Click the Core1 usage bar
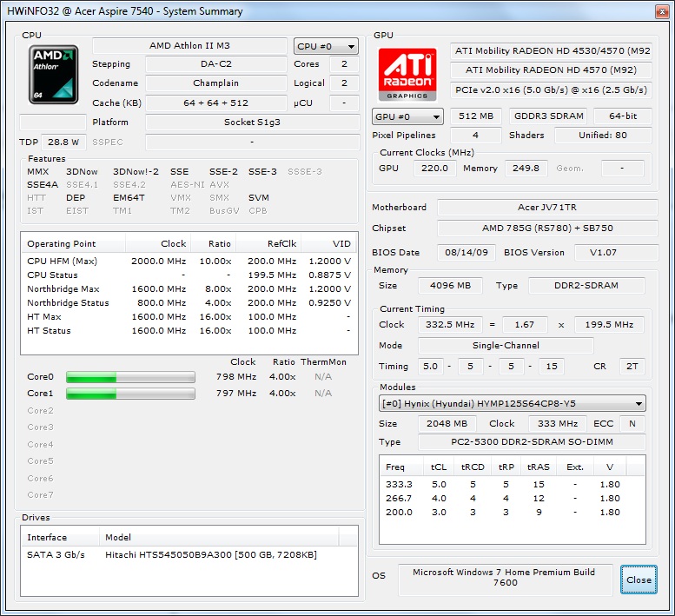Screen dimensions: 675x616 [130, 394]
